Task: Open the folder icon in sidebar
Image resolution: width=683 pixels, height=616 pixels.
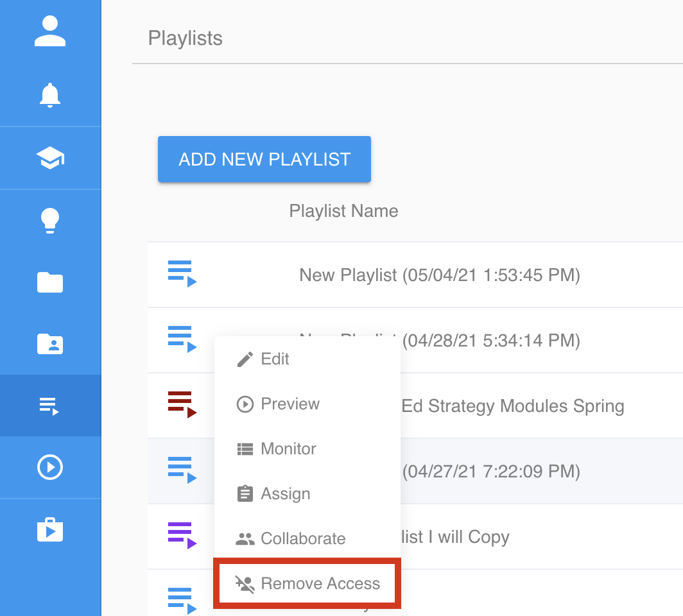Action: click(50, 282)
